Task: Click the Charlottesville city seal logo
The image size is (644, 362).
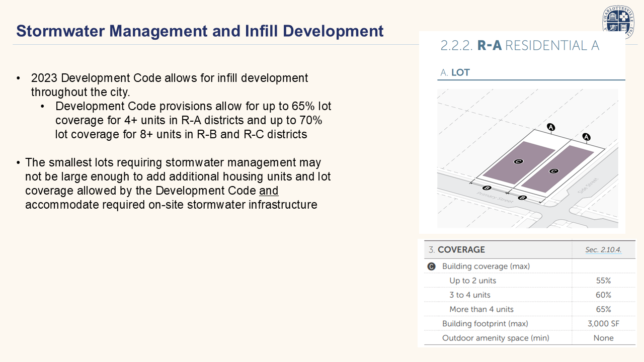Action: click(618, 22)
